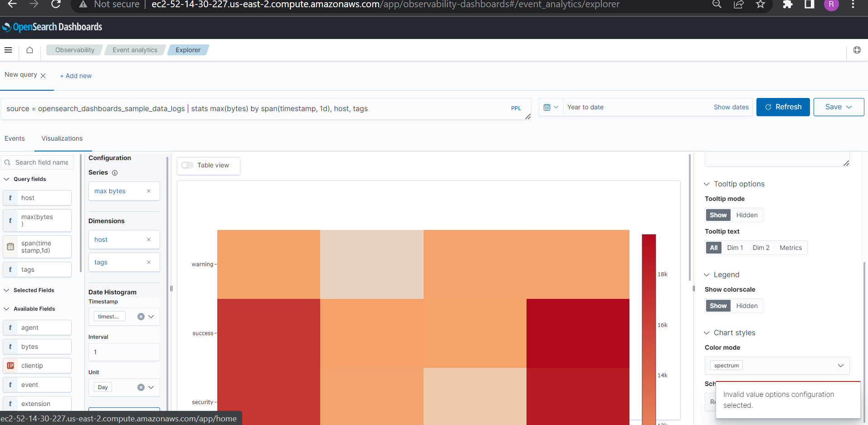Viewport: 868px width, 425px height.
Task: Open the Event analytics breadcrumb
Action: [135, 50]
